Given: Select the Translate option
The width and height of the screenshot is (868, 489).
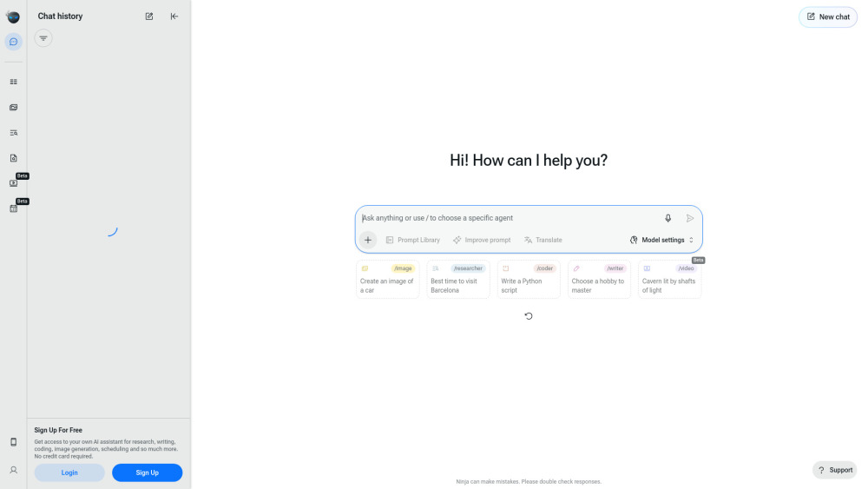Looking at the screenshot, I should (x=542, y=240).
